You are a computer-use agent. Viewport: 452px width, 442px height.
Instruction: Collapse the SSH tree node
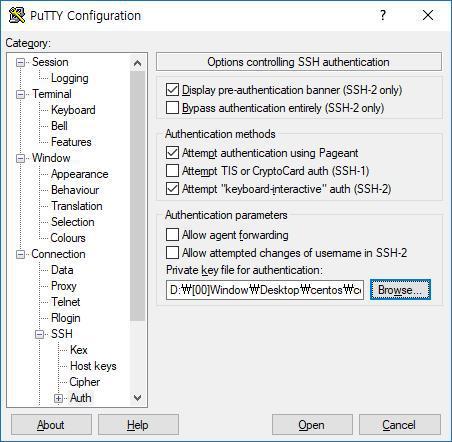40,334
